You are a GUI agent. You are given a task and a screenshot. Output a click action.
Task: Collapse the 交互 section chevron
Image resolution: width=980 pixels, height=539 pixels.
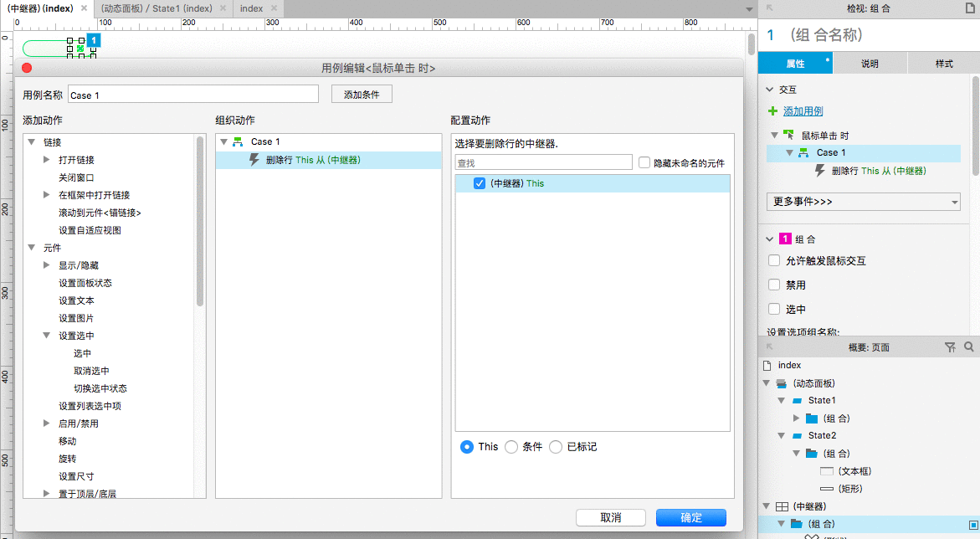pyautogui.click(x=770, y=90)
